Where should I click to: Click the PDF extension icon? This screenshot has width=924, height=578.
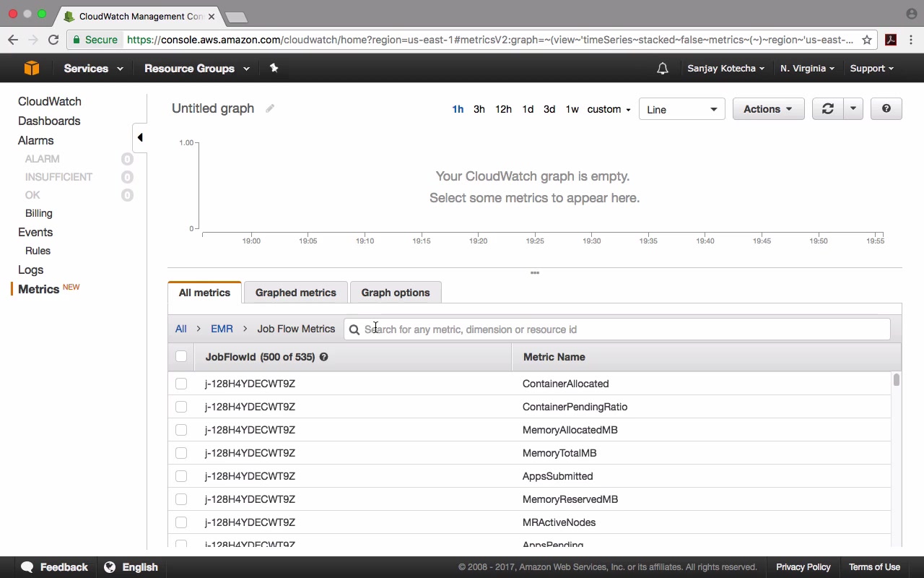point(891,40)
